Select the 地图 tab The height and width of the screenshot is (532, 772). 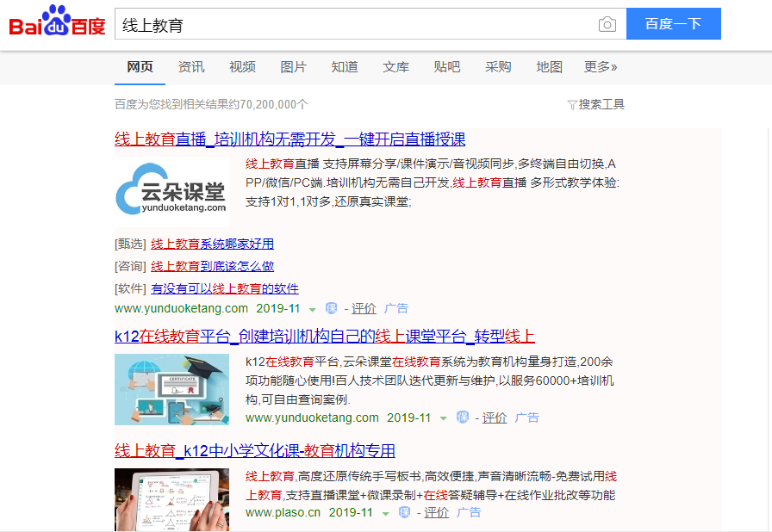[x=549, y=67]
